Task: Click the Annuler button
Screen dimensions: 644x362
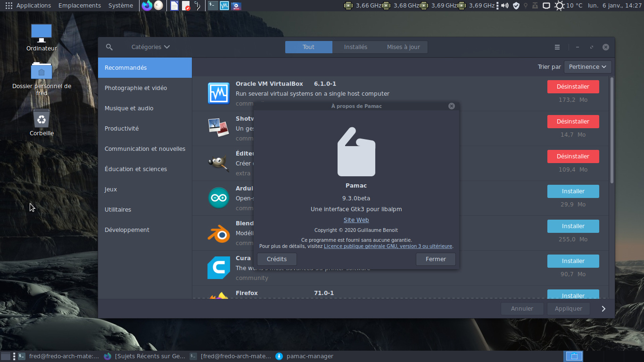Action: tap(522, 309)
